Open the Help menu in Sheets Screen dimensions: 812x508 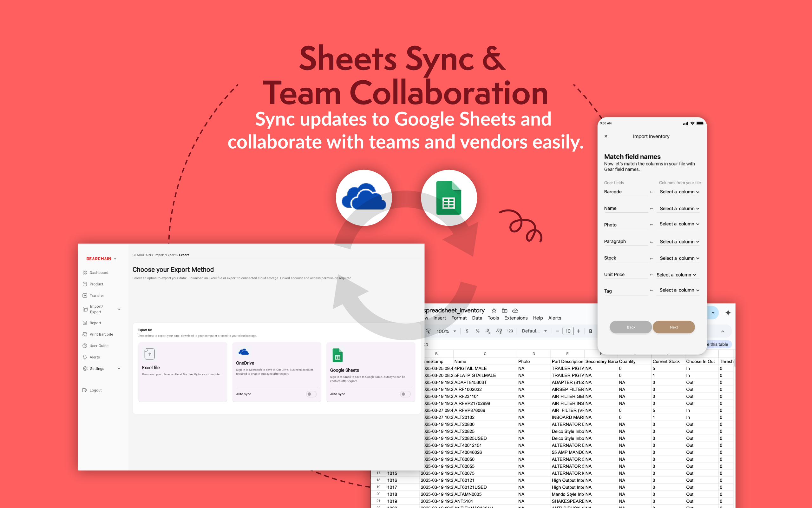538,318
